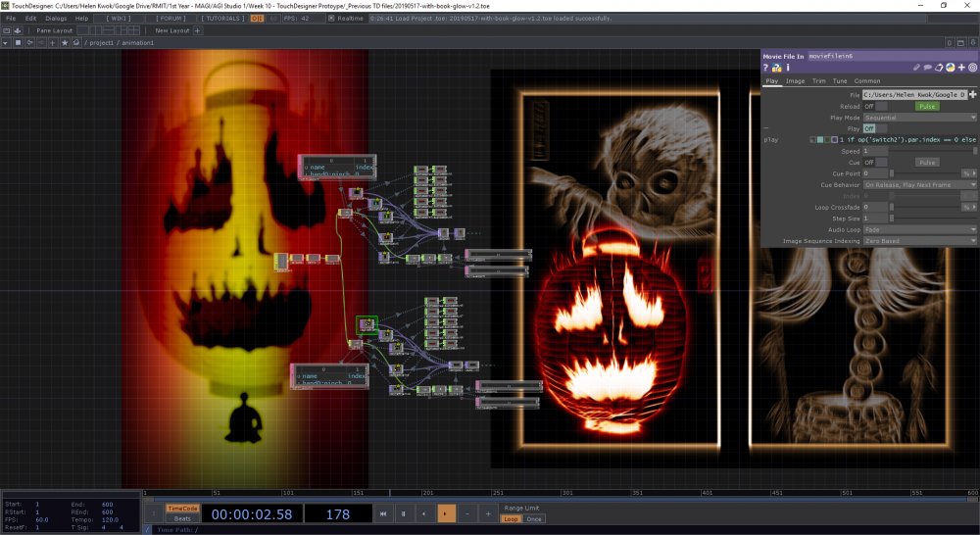Switch to the Trim parameter tab
Screen dimensions: 980x535
point(818,81)
